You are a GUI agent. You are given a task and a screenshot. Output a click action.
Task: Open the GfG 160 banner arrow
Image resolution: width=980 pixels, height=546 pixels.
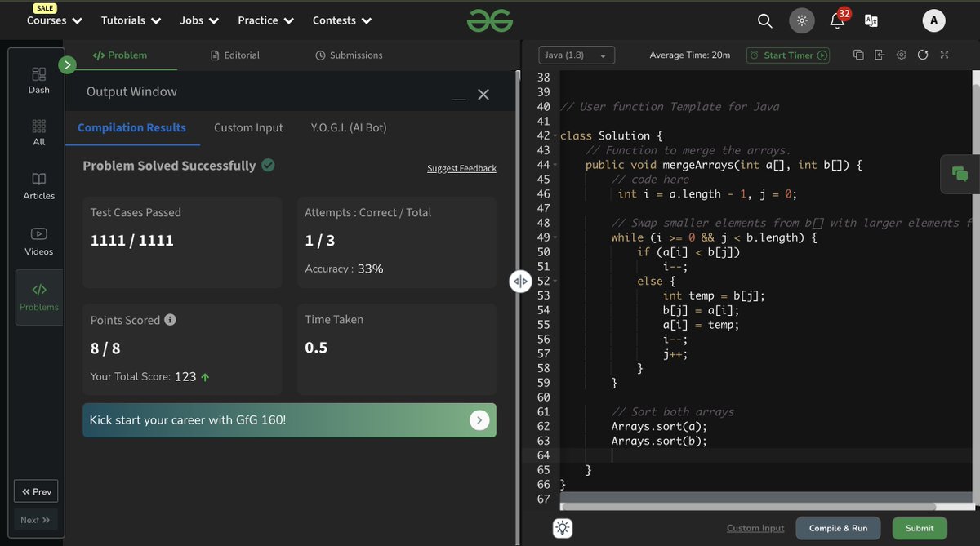pyautogui.click(x=479, y=420)
